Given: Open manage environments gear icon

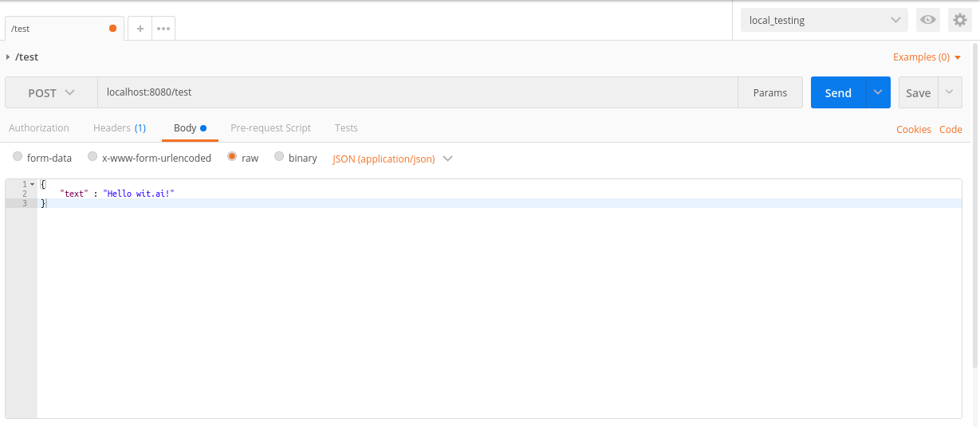Looking at the screenshot, I should coord(959,20).
